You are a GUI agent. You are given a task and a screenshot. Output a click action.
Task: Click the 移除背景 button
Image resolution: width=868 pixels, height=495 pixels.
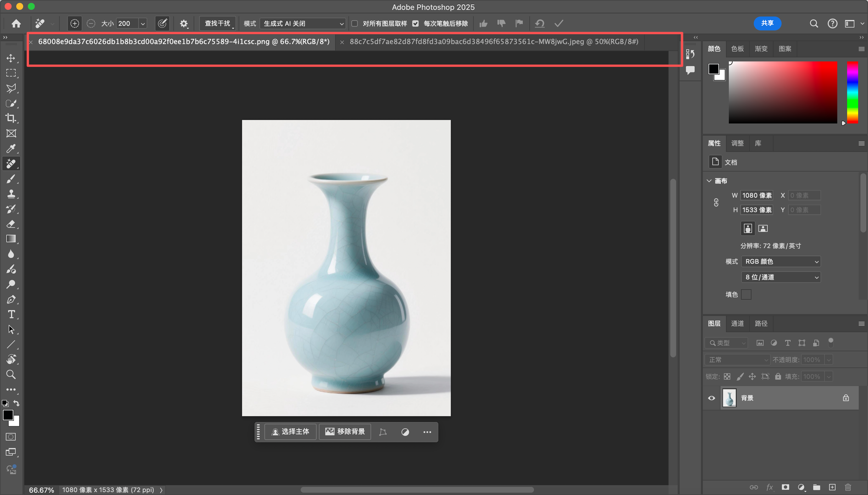345,432
